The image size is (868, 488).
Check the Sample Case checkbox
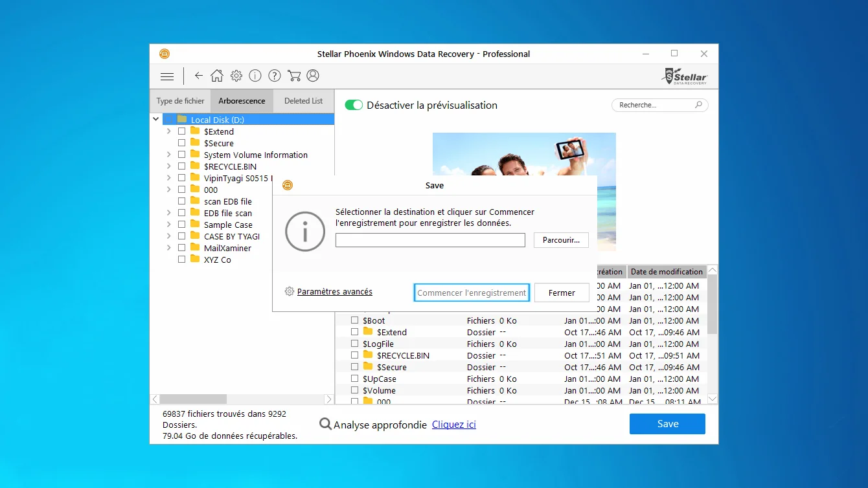[x=181, y=225]
